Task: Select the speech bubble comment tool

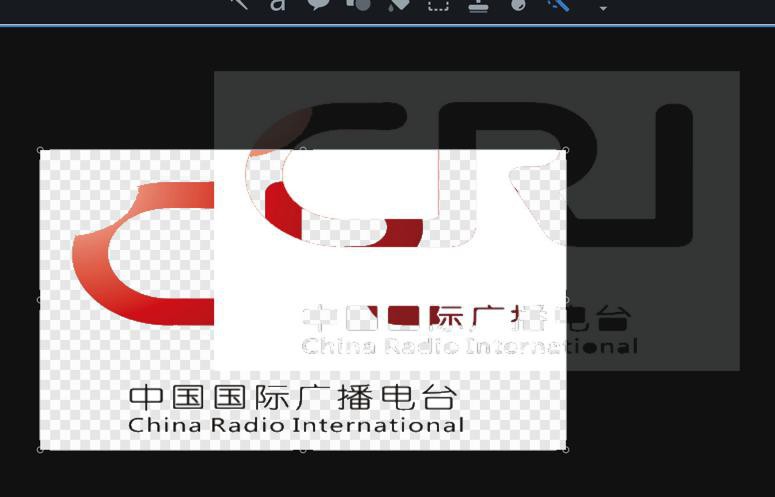Action: [x=318, y=4]
